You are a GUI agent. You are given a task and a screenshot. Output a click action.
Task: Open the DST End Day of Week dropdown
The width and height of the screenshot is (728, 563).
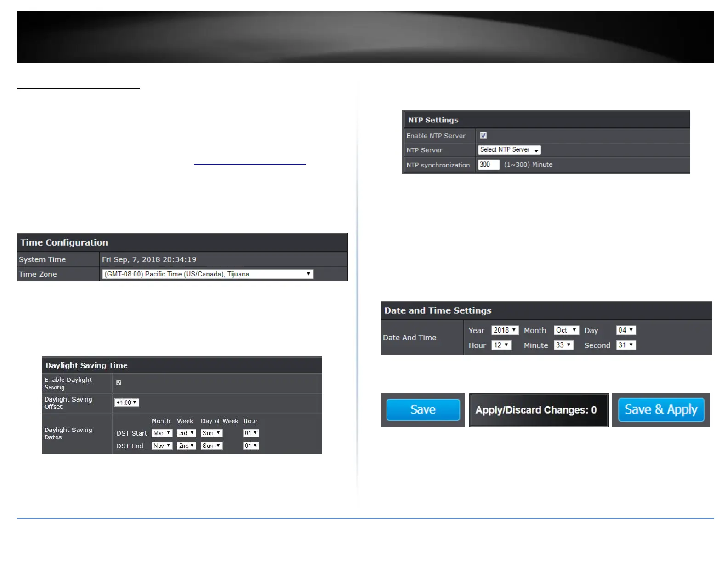tap(211, 446)
